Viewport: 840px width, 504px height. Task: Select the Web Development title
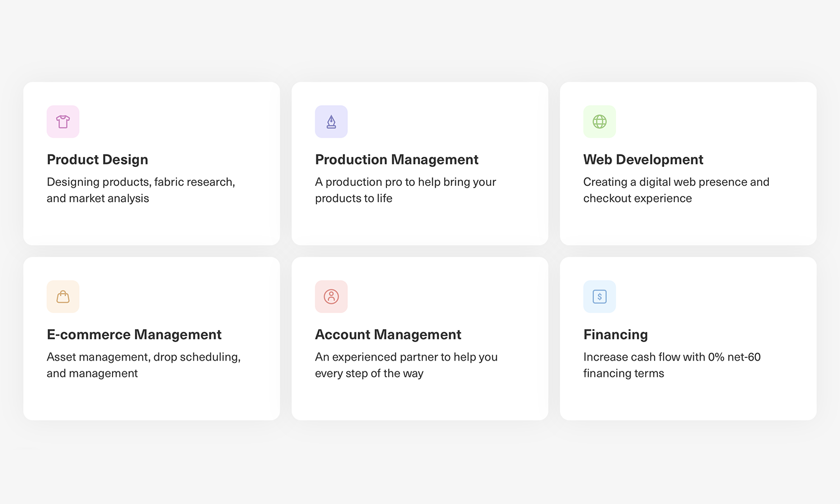pos(643,160)
